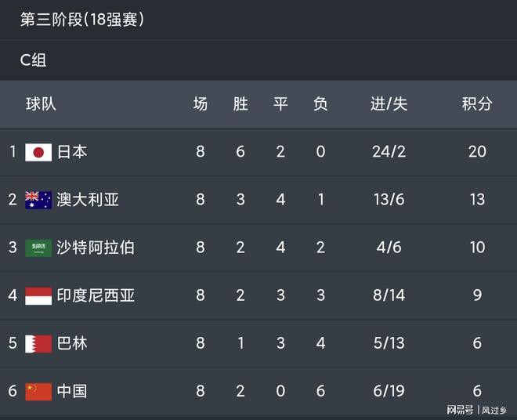Open the 印度尼西亚 team name
Image resolution: width=517 pixels, height=420 pixels.
point(96,295)
